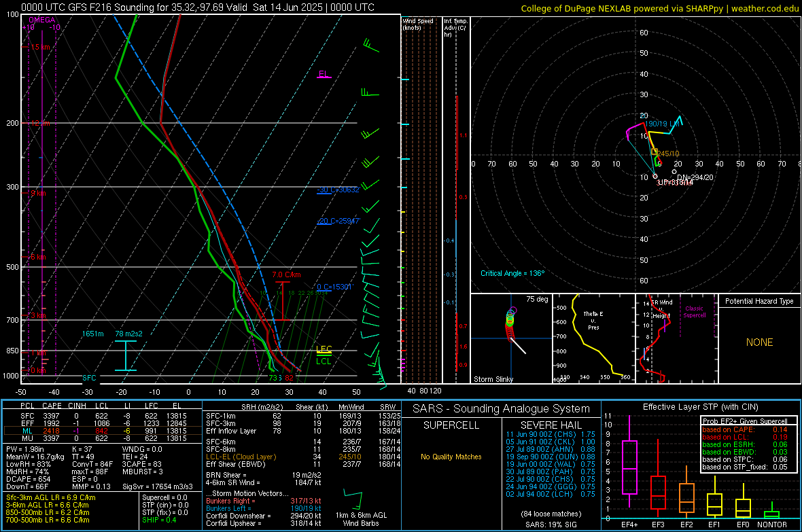The width and height of the screenshot is (802, 532).
Task: Click the "Storm Slinky" label
Action: pos(493,379)
